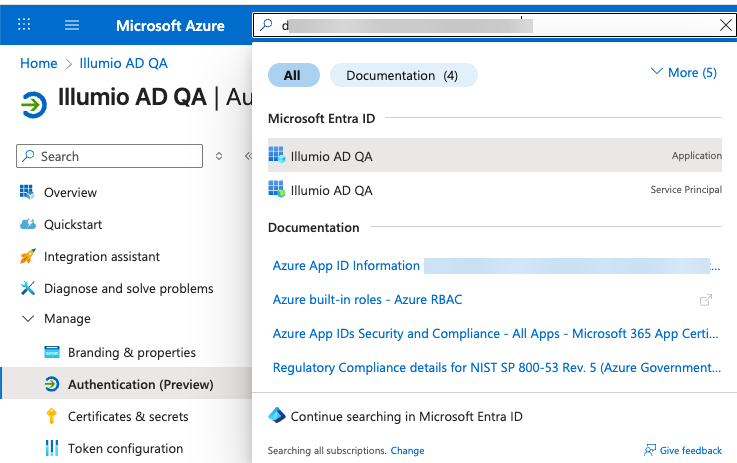Image resolution: width=737 pixels, height=463 pixels.
Task: Select the All filter pill
Action: (294, 75)
